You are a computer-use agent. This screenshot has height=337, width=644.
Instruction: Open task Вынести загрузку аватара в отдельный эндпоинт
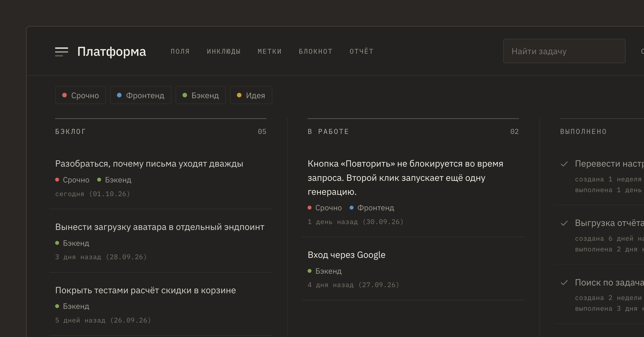160,227
